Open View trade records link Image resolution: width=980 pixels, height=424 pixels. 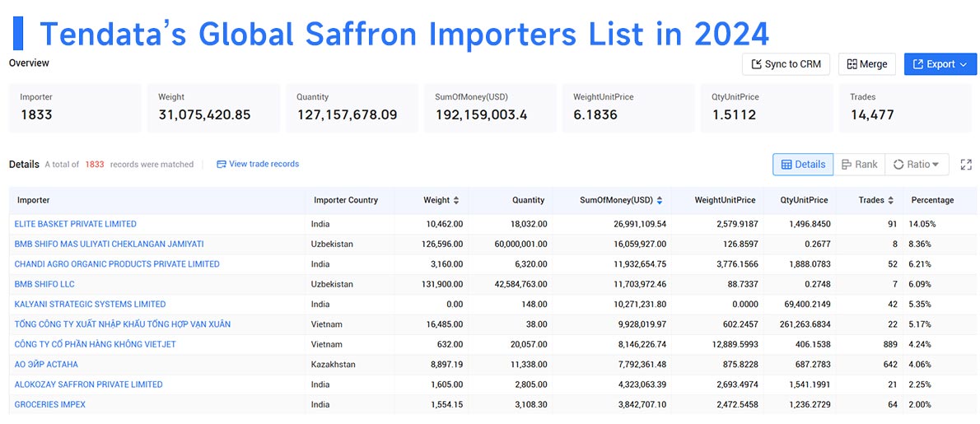[258, 164]
